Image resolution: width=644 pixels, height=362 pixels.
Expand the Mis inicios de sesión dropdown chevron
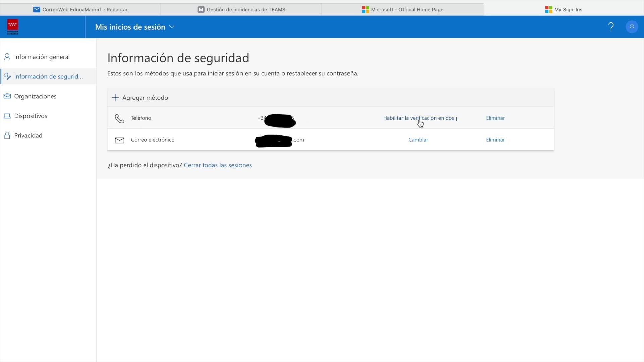coord(172,27)
